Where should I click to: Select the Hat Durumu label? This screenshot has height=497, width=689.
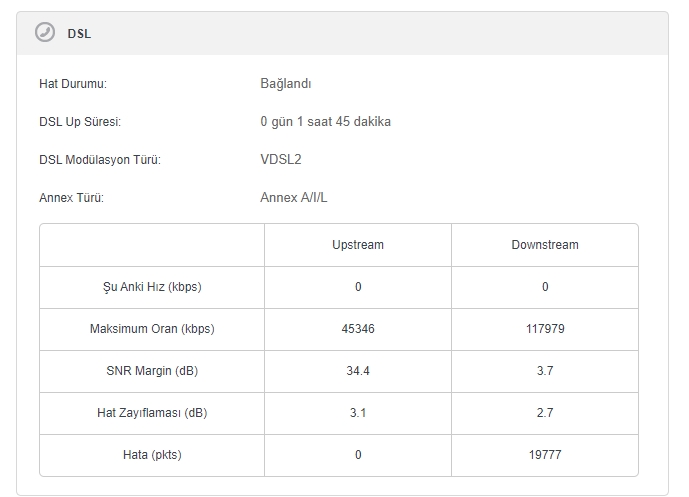point(73,84)
